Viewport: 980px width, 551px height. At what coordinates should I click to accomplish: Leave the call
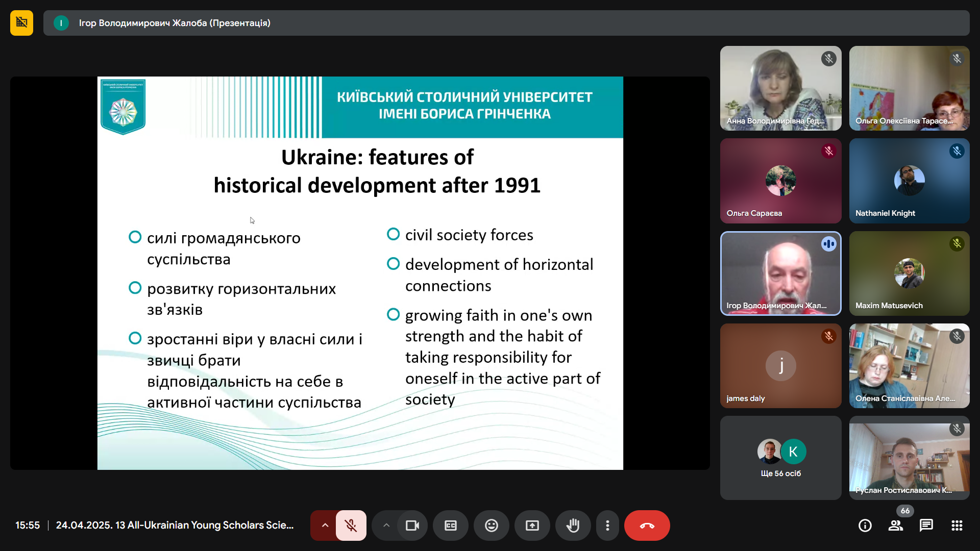(x=647, y=525)
